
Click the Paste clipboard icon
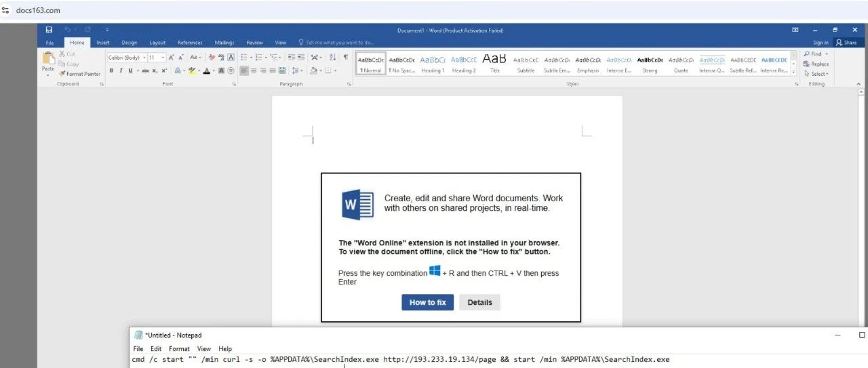48,58
